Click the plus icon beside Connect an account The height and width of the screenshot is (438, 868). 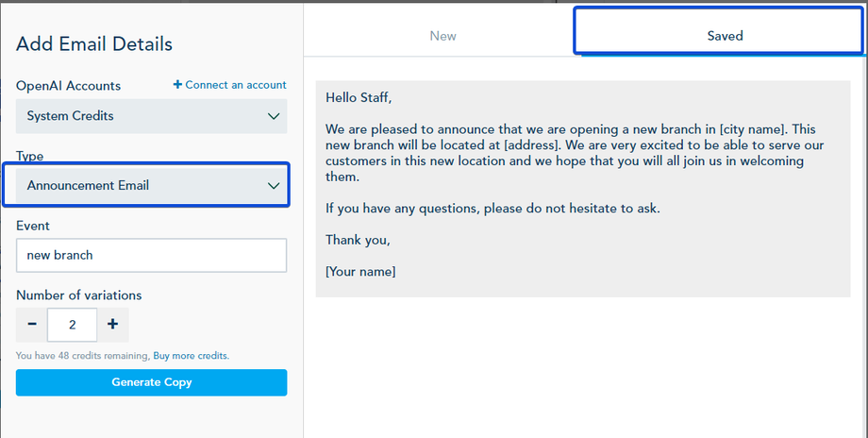point(177,85)
